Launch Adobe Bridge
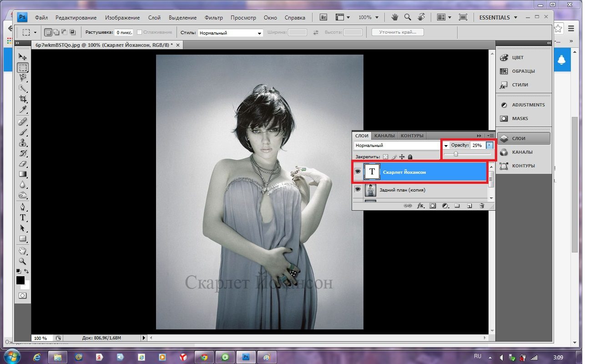595x364 pixels. [x=323, y=17]
